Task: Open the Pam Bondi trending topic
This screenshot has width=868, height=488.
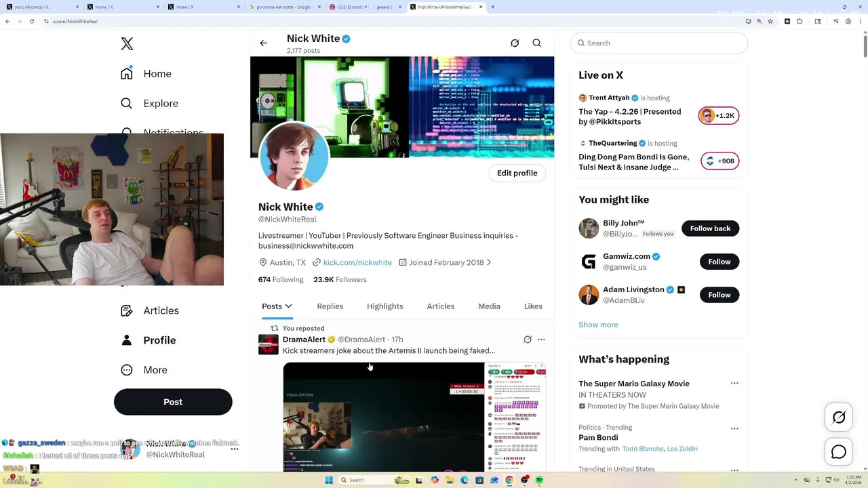Action: pos(598,438)
